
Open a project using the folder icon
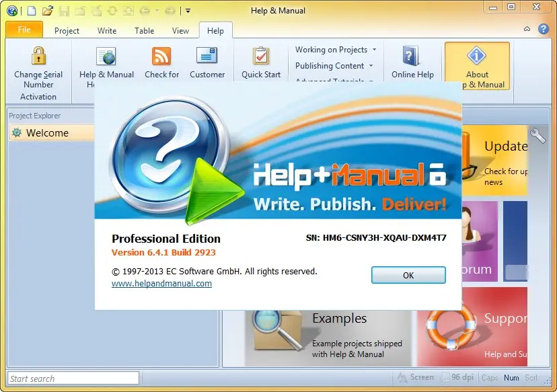pyautogui.click(x=48, y=11)
